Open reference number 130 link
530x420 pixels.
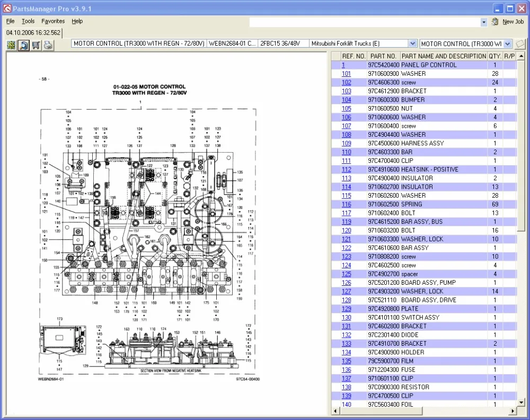347,318
